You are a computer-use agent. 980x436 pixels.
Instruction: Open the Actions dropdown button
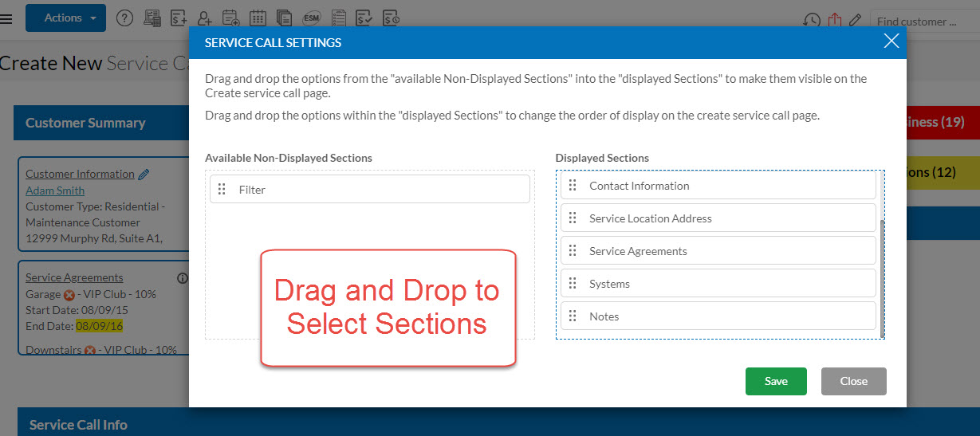pyautogui.click(x=65, y=18)
